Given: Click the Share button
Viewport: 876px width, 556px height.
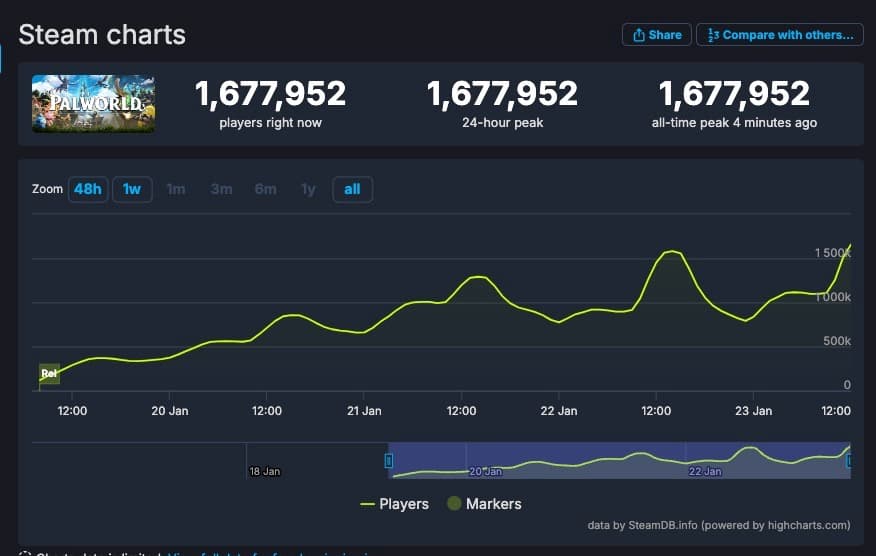Looking at the screenshot, I should pyautogui.click(x=656, y=35).
